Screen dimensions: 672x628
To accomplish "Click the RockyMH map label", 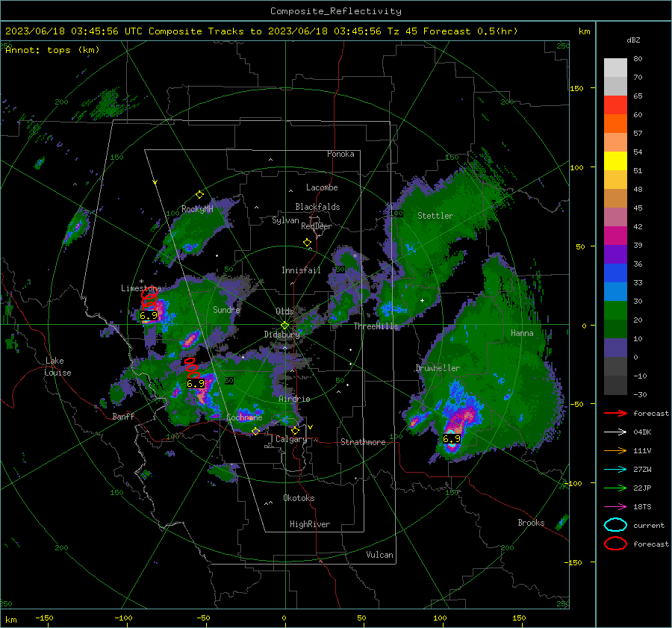I will pos(197,209).
